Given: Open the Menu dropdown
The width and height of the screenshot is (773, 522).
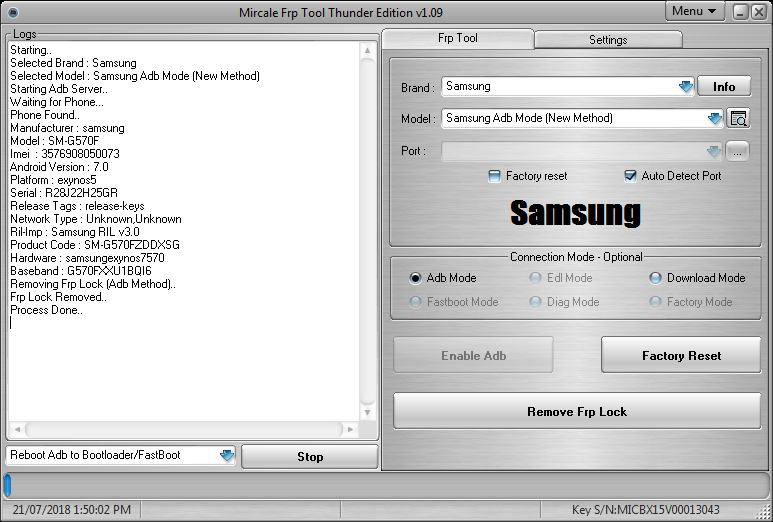Looking at the screenshot, I should tap(694, 11).
